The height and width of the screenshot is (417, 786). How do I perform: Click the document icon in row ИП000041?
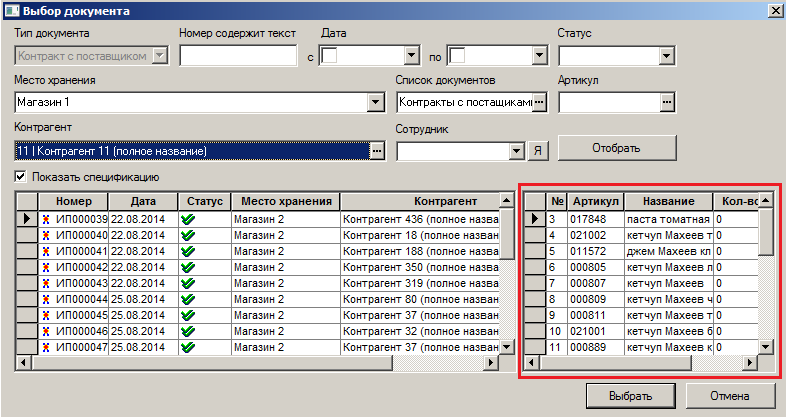coord(46,251)
